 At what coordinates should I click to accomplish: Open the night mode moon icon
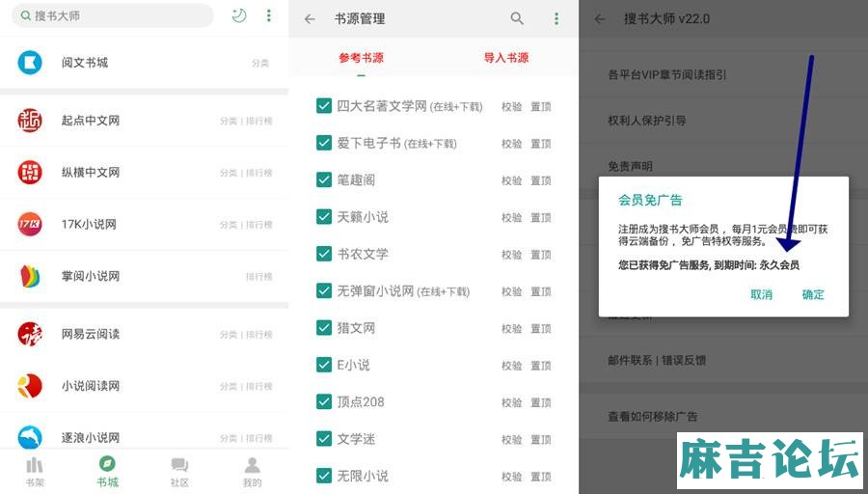click(x=238, y=15)
